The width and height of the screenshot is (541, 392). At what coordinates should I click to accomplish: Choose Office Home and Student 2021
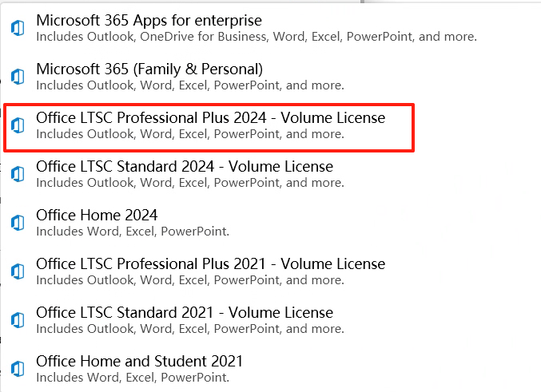coord(139,361)
